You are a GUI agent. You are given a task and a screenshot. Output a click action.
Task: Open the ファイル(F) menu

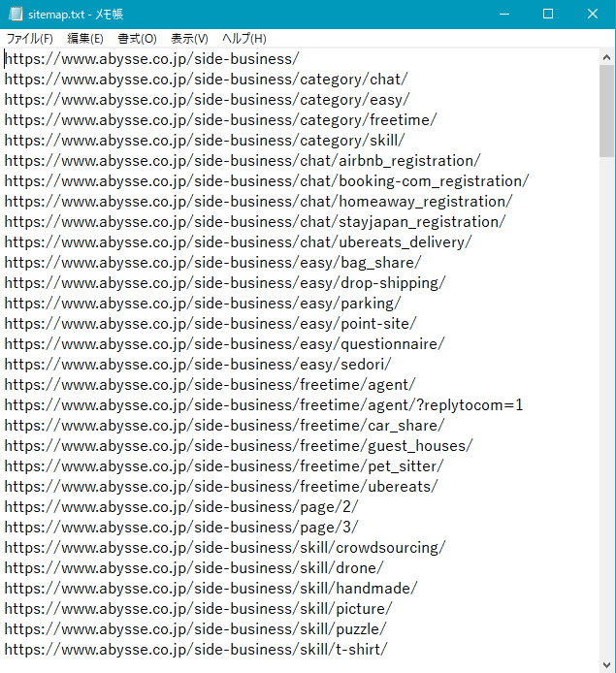pyautogui.click(x=30, y=39)
